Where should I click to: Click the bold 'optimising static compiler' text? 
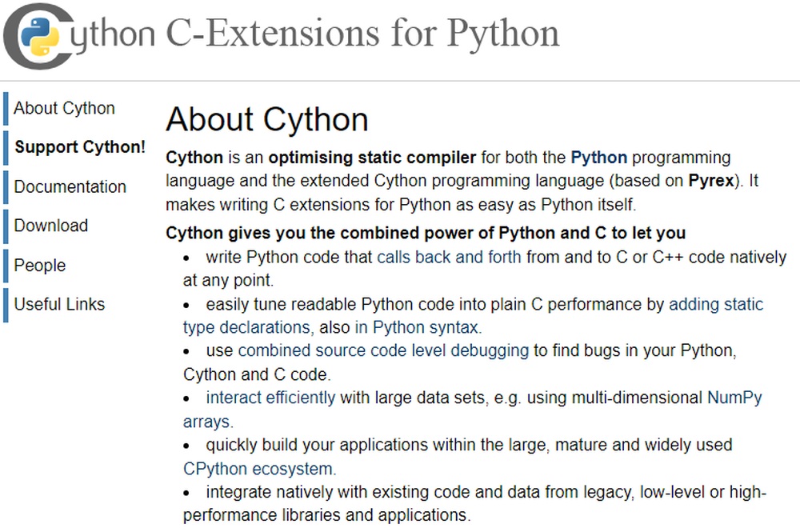pyautogui.click(x=373, y=158)
